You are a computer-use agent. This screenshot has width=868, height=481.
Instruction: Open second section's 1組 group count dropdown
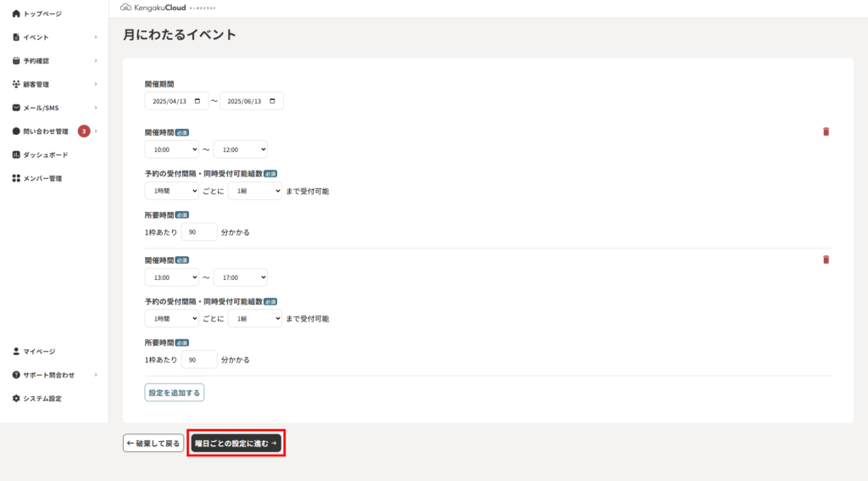pyautogui.click(x=254, y=318)
